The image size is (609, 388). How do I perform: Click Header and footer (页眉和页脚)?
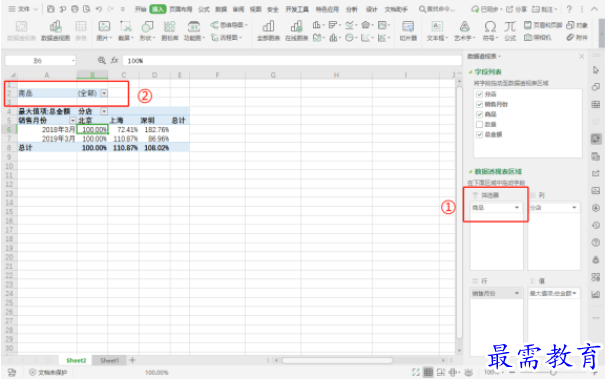543,25
